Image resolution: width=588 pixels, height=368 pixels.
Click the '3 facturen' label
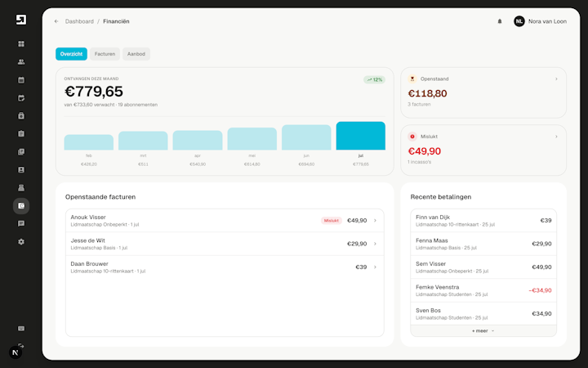click(419, 105)
